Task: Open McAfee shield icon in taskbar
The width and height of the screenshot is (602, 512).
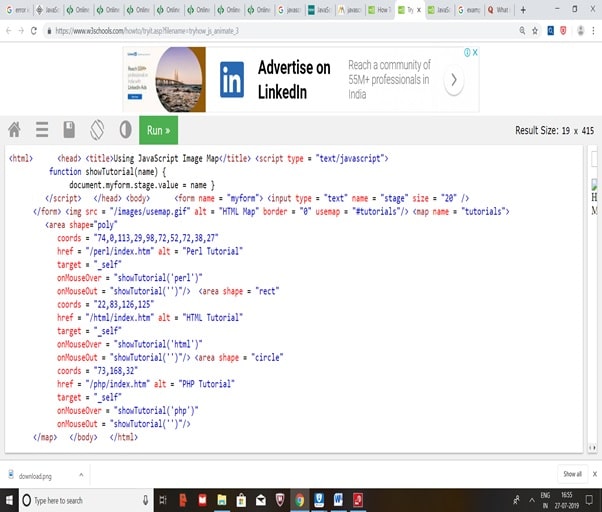Action: 280,500
